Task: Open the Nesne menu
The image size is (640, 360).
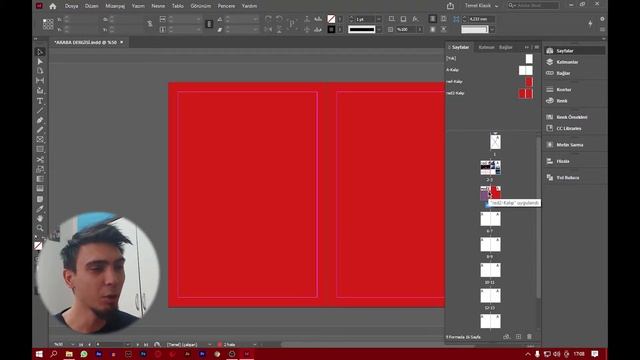Action: coord(158,6)
